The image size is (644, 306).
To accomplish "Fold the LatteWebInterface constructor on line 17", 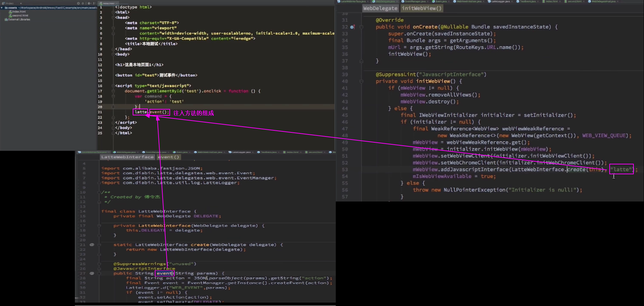I will pos(99,226).
